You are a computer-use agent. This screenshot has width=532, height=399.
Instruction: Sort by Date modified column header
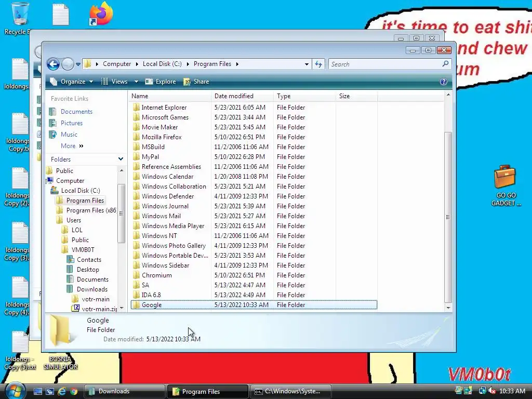242,96
